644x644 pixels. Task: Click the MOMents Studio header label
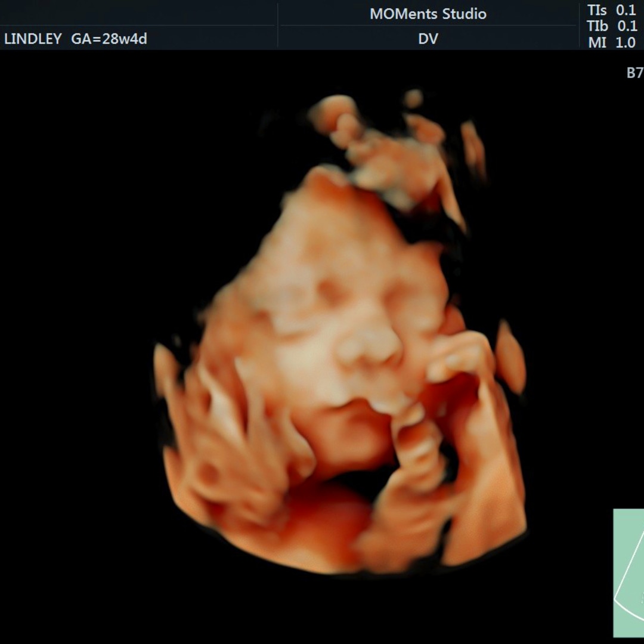[428, 14]
